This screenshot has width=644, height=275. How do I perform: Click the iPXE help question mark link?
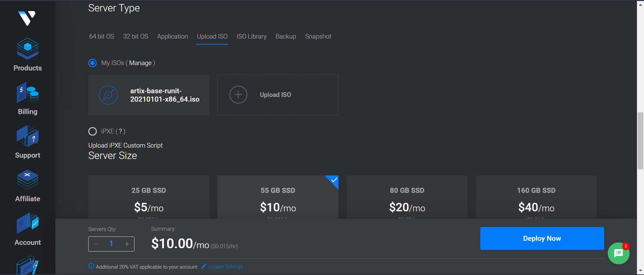pyautogui.click(x=120, y=131)
